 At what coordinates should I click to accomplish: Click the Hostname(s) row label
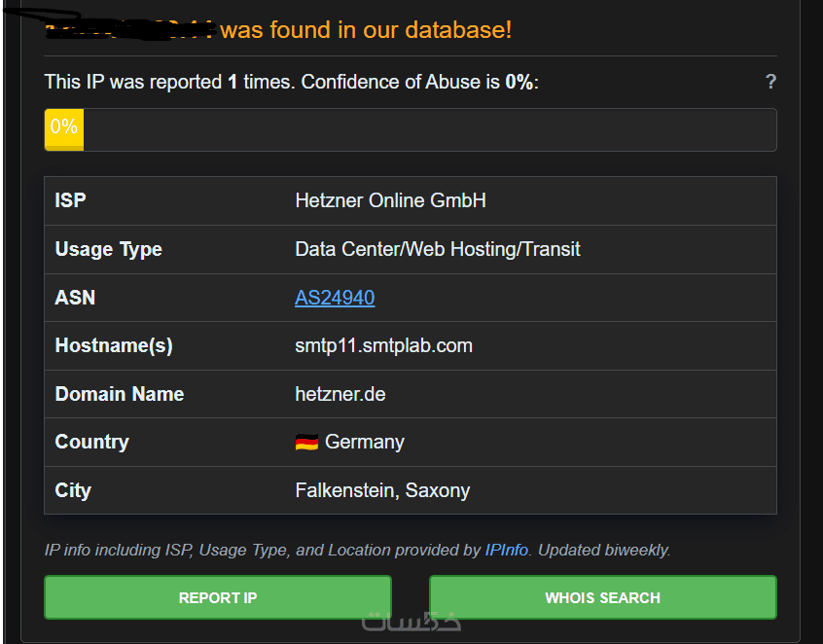114,345
